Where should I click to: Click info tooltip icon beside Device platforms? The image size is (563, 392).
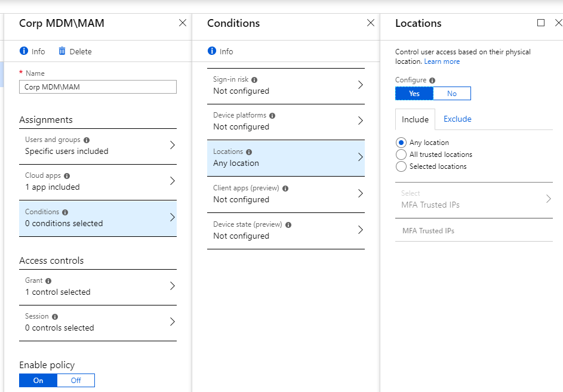272,115
